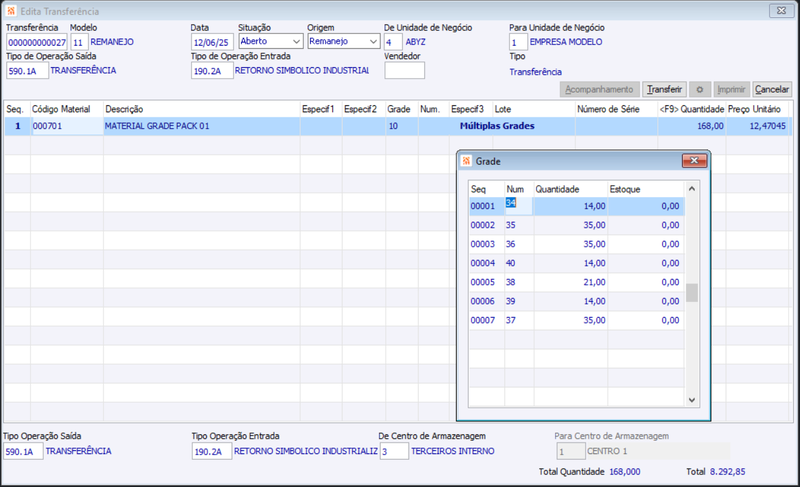Click the bottom Tipo Operação Entrada field 190.2A
Screen dimensions: 800x487
212,451
